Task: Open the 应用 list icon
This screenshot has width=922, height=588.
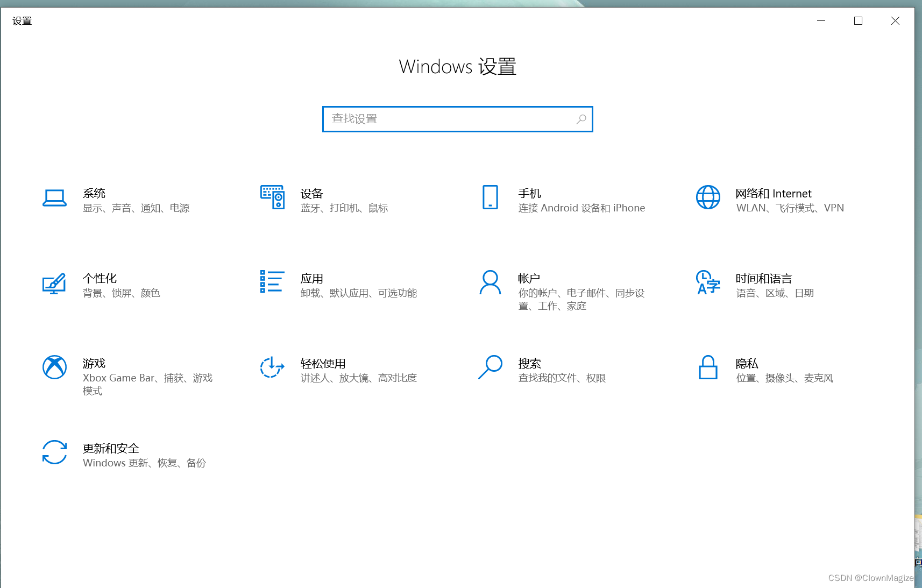Action: [272, 281]
